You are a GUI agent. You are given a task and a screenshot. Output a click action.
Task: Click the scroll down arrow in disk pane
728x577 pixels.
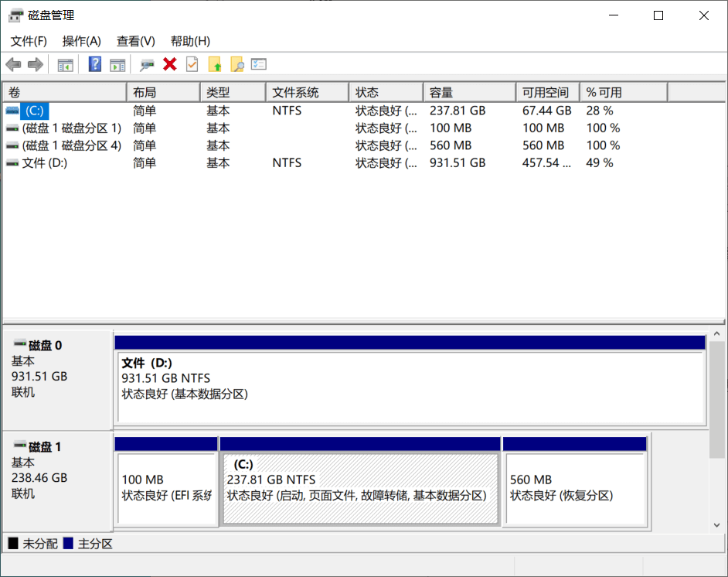(717, 525)
